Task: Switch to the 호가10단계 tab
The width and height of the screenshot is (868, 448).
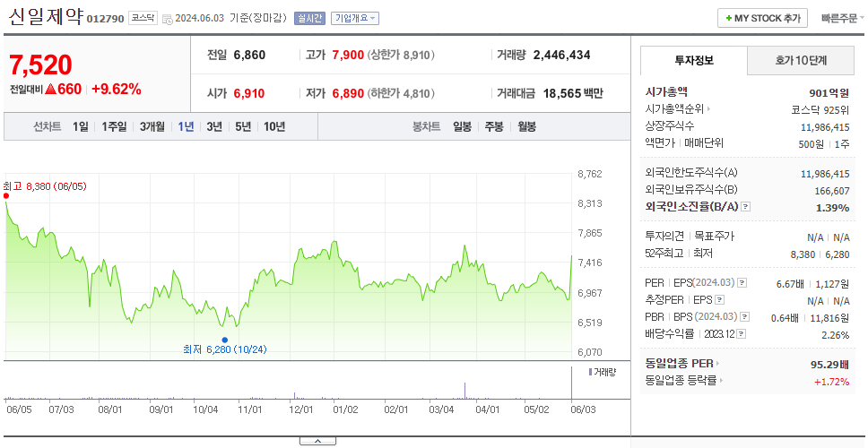Action: (801, 60)
